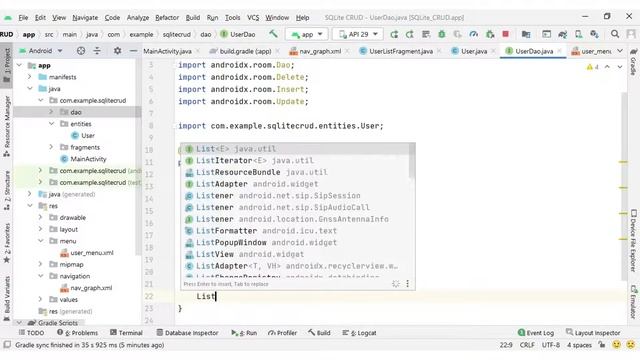Screen dimensions: 640x360
Task: Toggle the read-only lock icon in status bar
Action: (602, 345)
